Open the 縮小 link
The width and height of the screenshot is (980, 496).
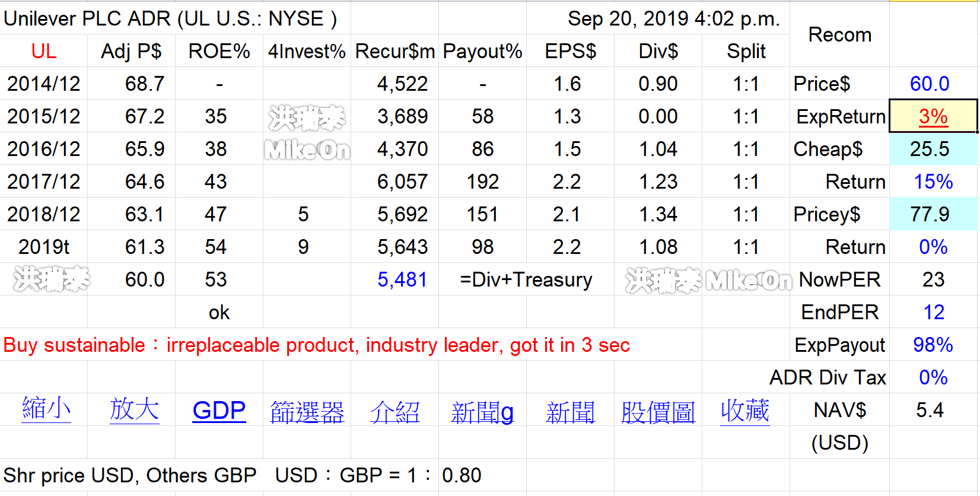coord(46,410)
